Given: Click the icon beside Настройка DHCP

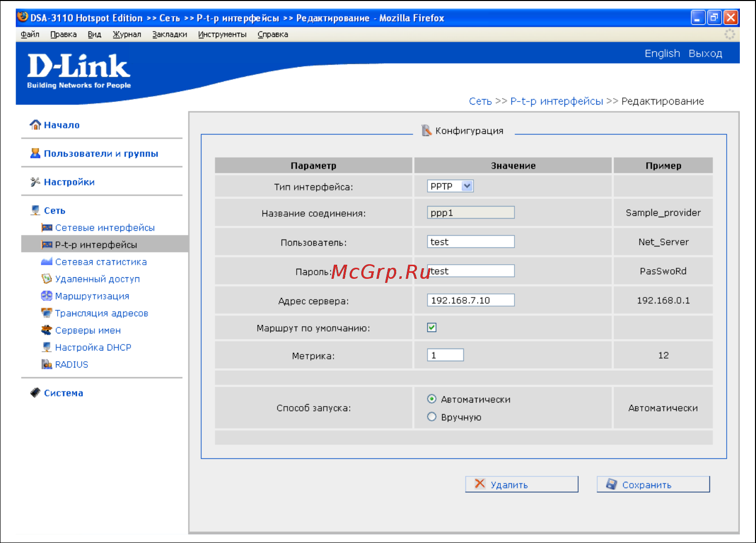Looking at the screenshot, I should 47,348.
